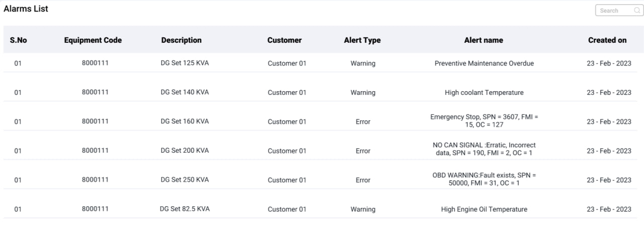The width and height of the screenshot is (644, 245).
Task: Open the Emergency Stop SPN 3607 alert
Action: [484, 121]
